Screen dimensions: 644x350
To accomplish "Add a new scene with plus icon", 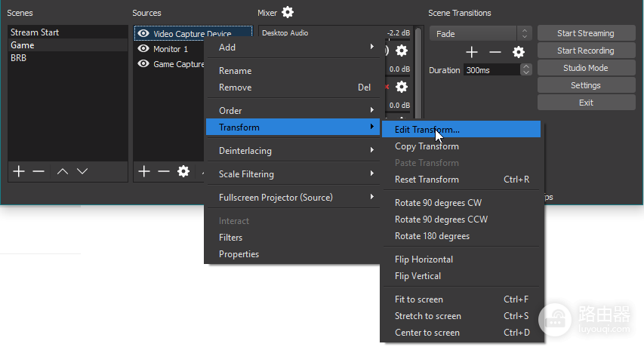I will (x=19, y=171).
